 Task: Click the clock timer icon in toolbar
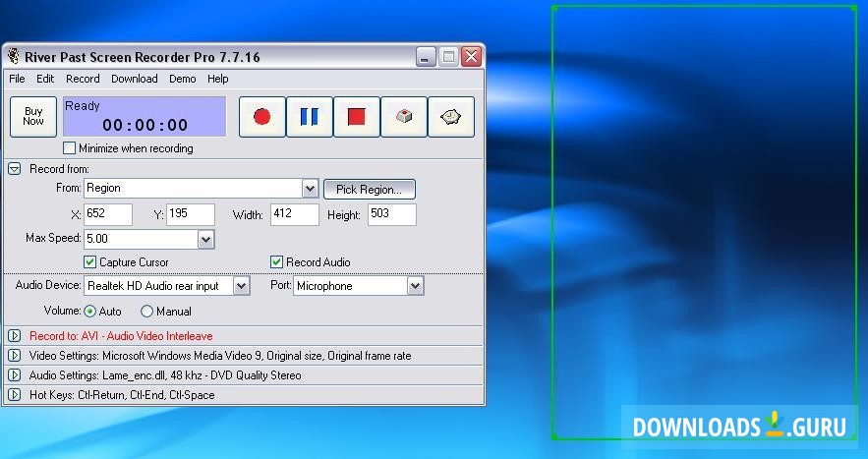tap(451, 117)
